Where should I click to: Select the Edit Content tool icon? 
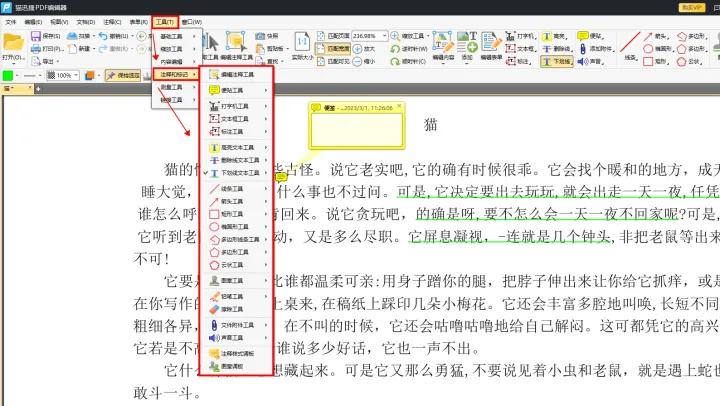[443, 42]
